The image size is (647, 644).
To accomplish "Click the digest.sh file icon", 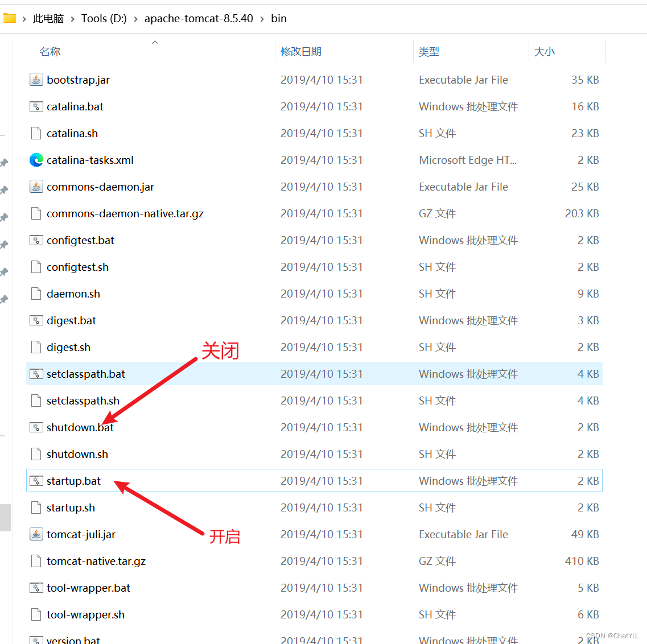I will [x=36, y=348].
